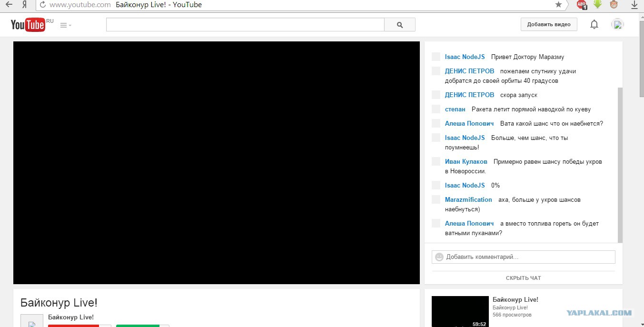Open Marazmification's avatar in the chat

coord(436,199)
